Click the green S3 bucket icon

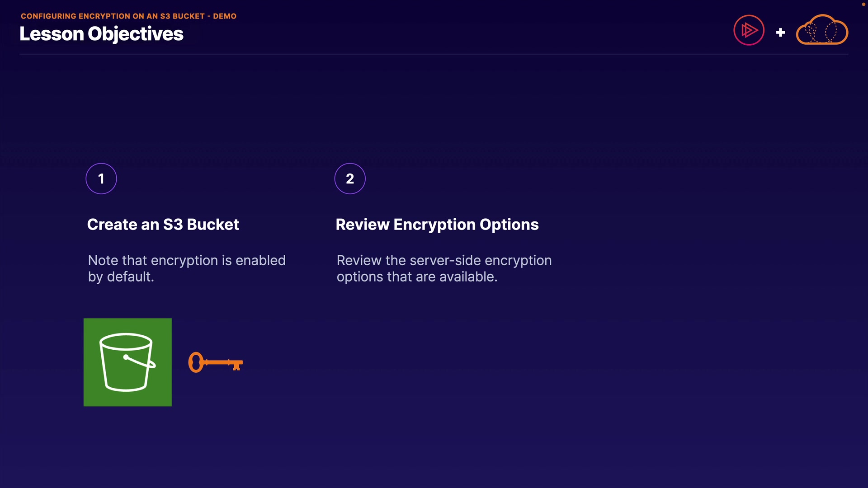[x=127, y=362]
